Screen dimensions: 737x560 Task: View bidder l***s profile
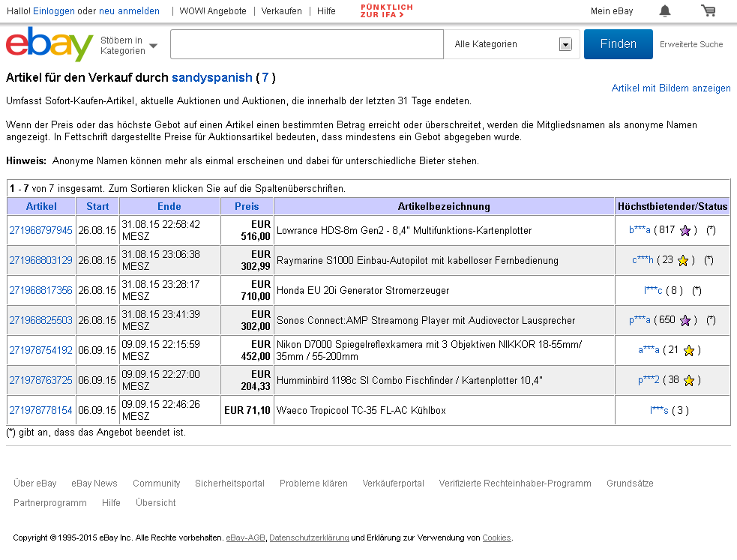click(659, 411)
